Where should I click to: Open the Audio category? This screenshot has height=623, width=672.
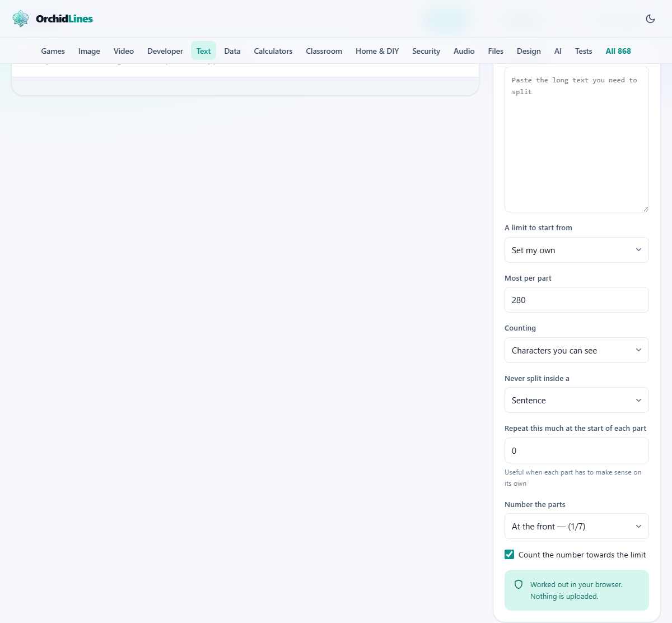coord(464,51)
